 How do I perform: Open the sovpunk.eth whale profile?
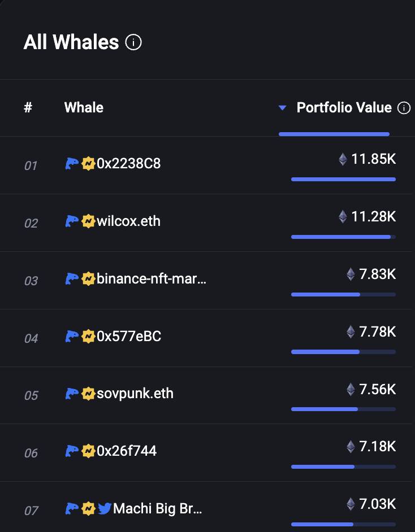pos(135,394)
